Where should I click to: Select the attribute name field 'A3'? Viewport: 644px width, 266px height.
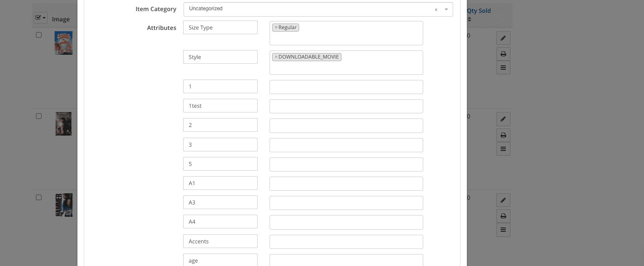(x=220, y=202)
